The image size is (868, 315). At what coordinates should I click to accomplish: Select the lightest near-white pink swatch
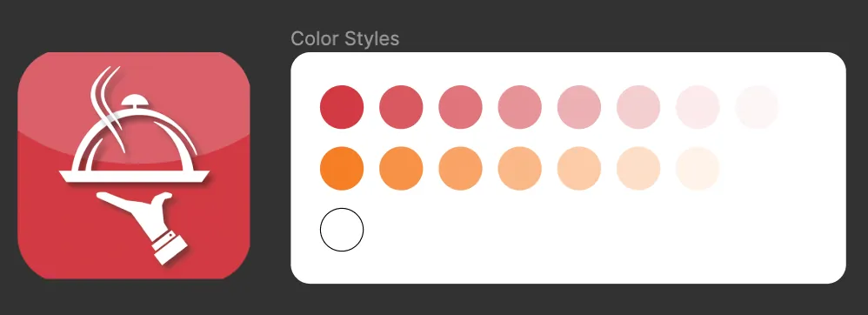click(757, 107)
